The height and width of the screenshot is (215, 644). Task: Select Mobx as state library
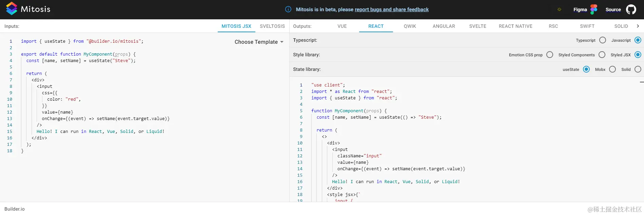[x=612, y=70]
